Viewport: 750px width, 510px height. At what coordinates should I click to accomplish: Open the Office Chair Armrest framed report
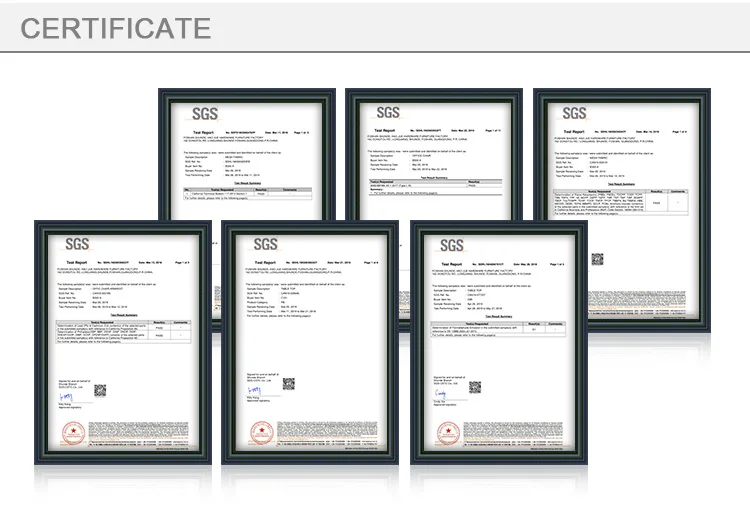pos(123,343)
